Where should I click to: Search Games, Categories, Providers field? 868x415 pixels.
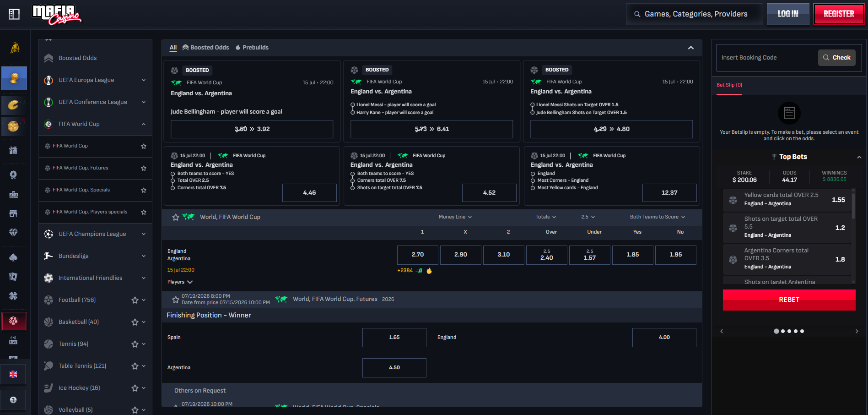(695, 14)
